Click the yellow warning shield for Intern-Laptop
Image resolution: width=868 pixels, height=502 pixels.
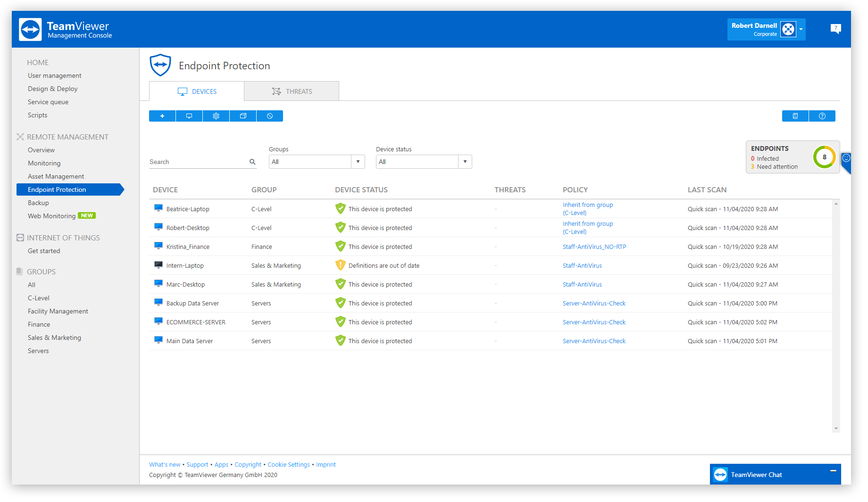341,265
